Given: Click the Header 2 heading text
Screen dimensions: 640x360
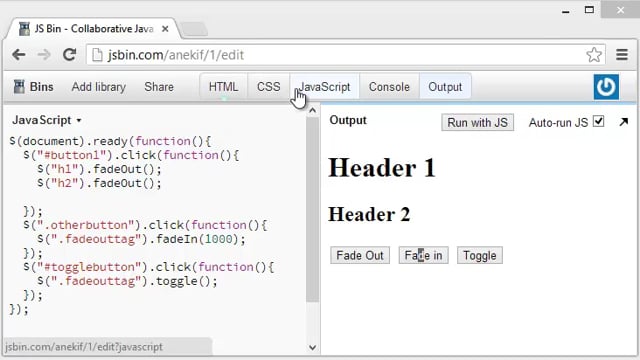Looking at the screenshot, I should [369, 214].
